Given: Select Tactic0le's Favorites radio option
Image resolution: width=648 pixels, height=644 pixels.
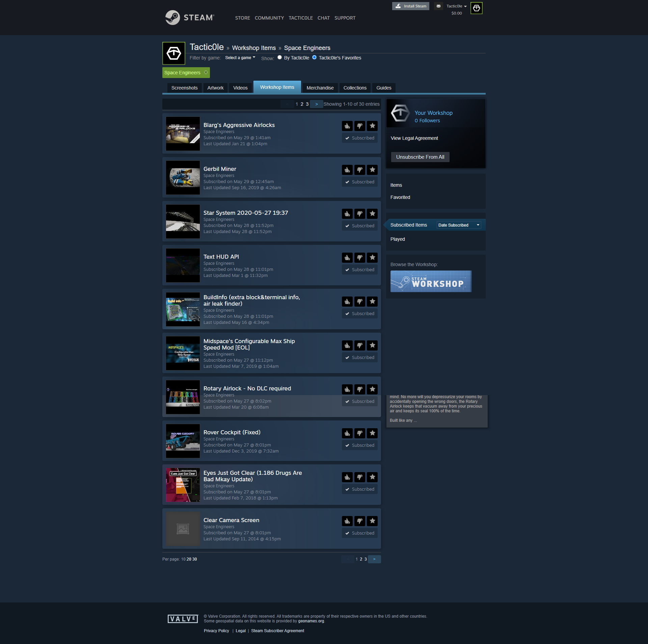Looking at the screenshot, I should click(x=314, y=57).
